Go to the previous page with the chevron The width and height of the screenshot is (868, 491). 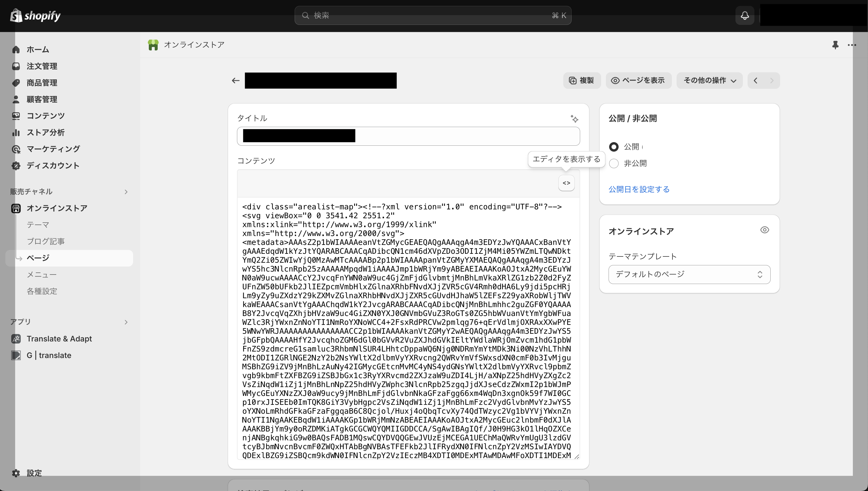756,81
